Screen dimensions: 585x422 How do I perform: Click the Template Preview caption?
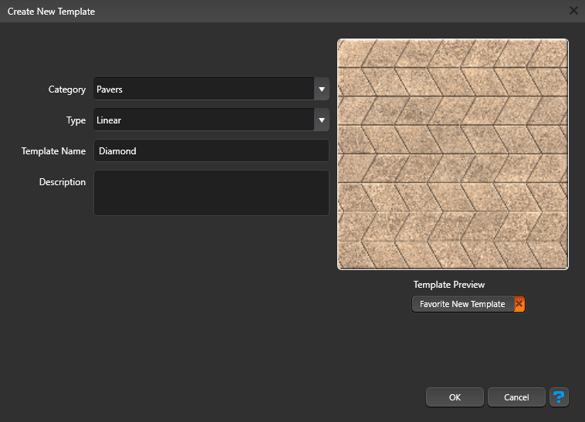tap(449, 285)
